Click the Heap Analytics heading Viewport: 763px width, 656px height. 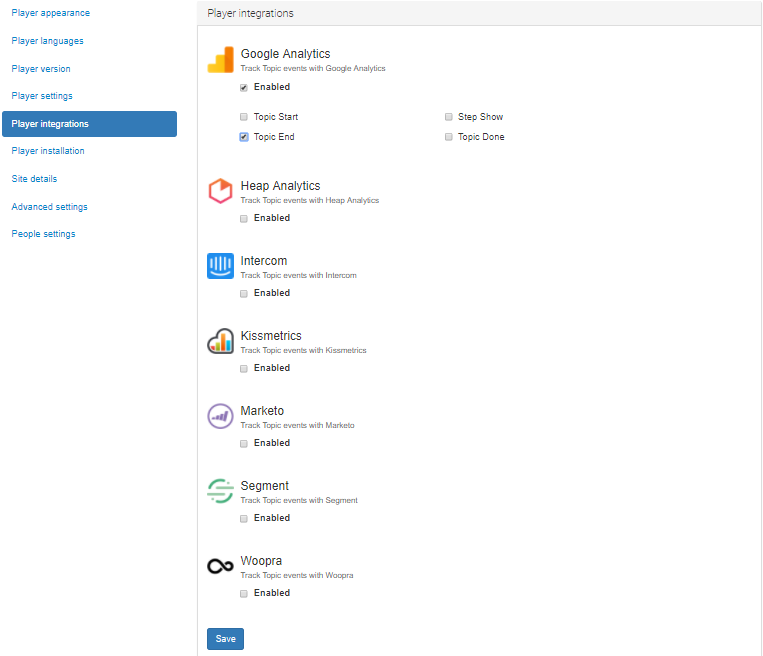point(280,186)
